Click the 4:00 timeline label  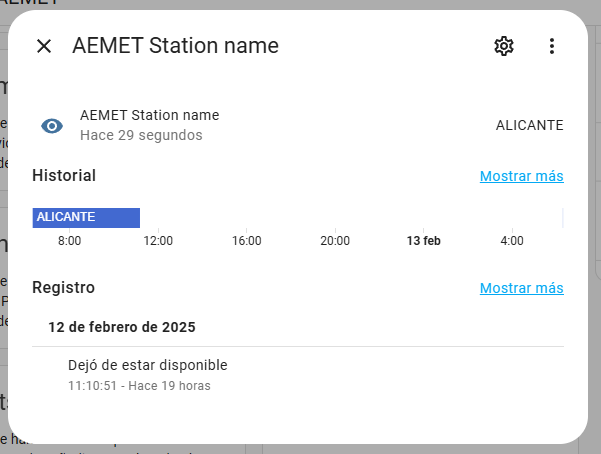click(x=512, y=241)
